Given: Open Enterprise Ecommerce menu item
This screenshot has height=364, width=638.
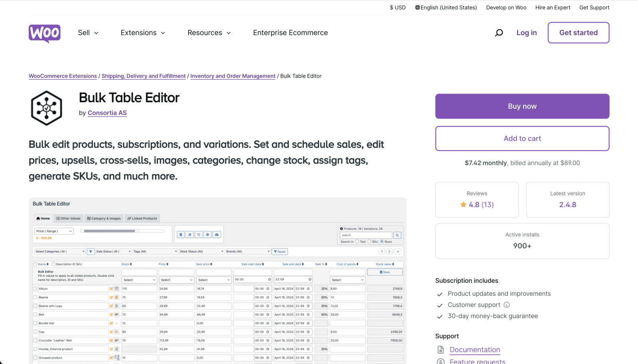Looking at the screenshot, I should click(290, 33).
